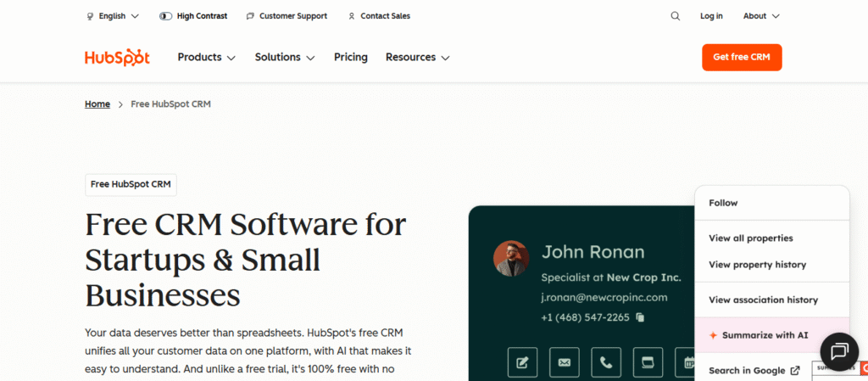Screen dimensions: 868x381
Task: Select Search in Google menu entry
Action: tap(754, 371)
